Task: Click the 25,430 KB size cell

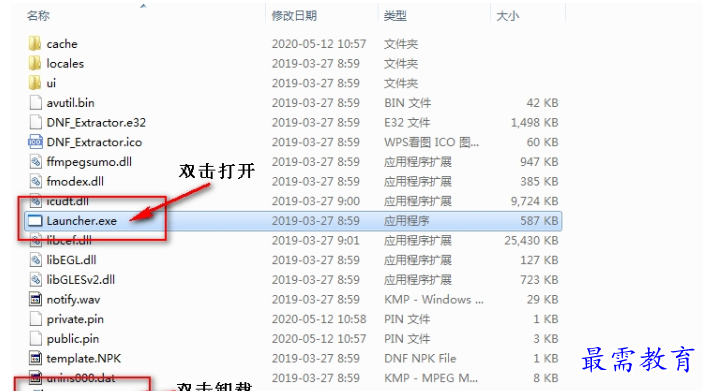Action: (x=531, y=241)
